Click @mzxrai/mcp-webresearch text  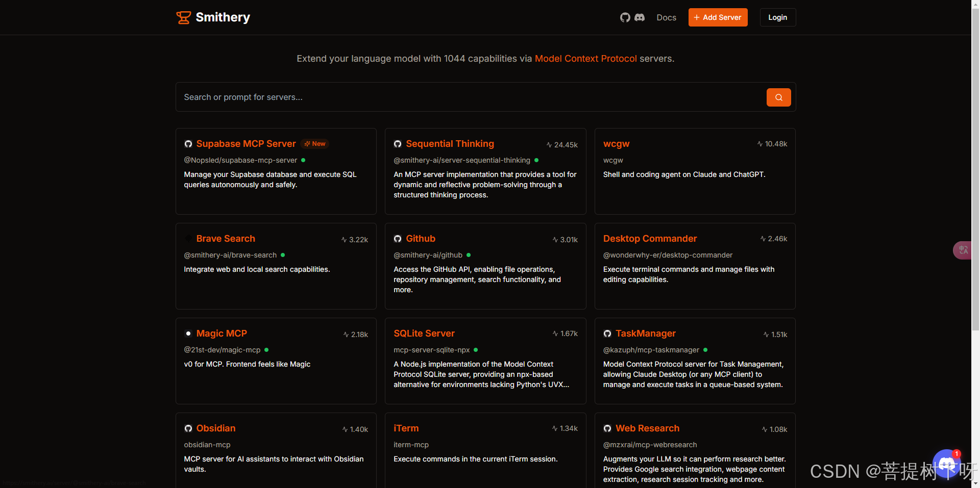pos(650,445)
